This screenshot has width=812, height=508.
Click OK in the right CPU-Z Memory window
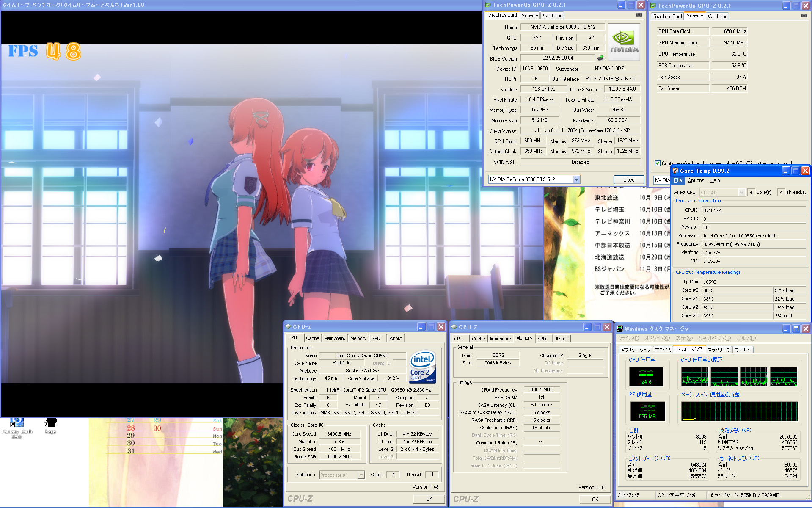(595, 500)
